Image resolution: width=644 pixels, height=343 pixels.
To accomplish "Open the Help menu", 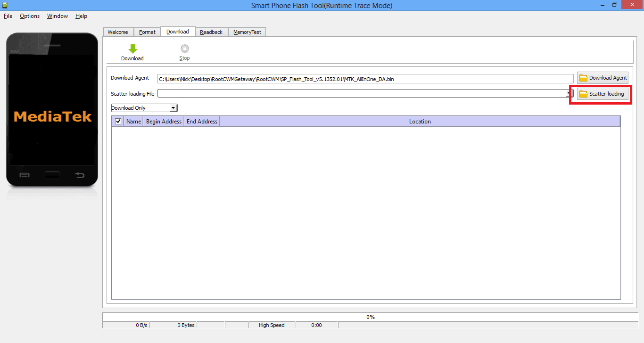I will click(x=81, y=16).
